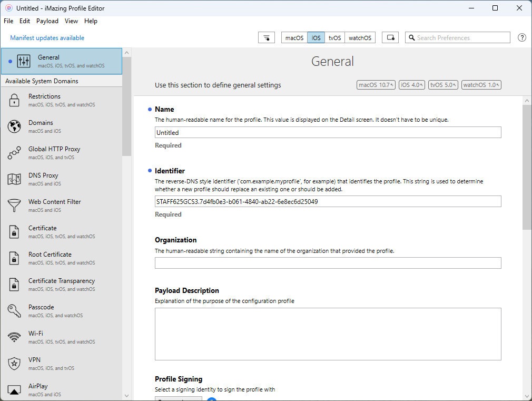Toggle the tvOS 5.0+ version chip
Viewport: 532px width, 401px height.
(x=443, y=84)
